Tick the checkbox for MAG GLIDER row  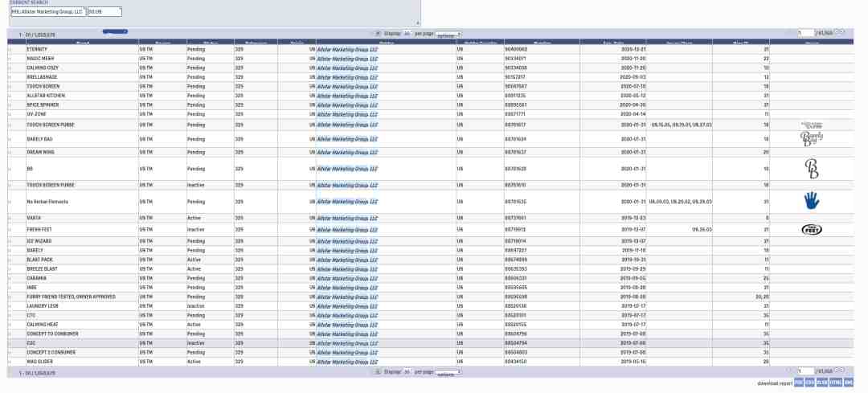[x=10, y=362]
